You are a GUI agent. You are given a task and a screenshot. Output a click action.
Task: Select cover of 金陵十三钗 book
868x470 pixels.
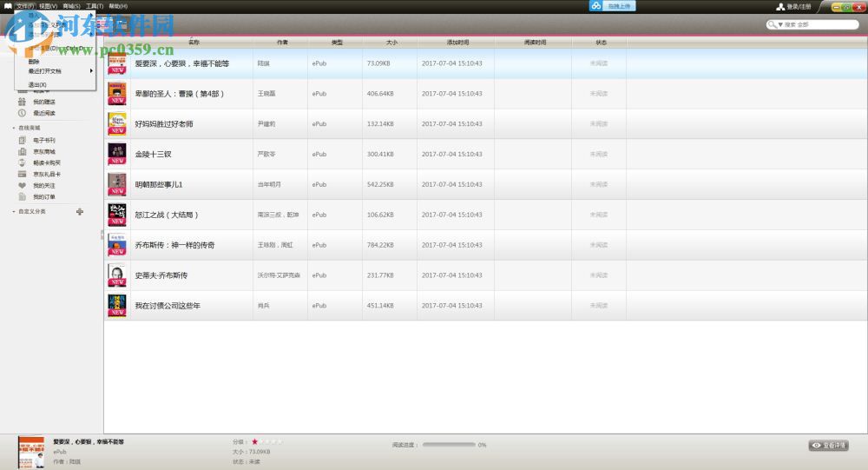click(x=117, y=154)
